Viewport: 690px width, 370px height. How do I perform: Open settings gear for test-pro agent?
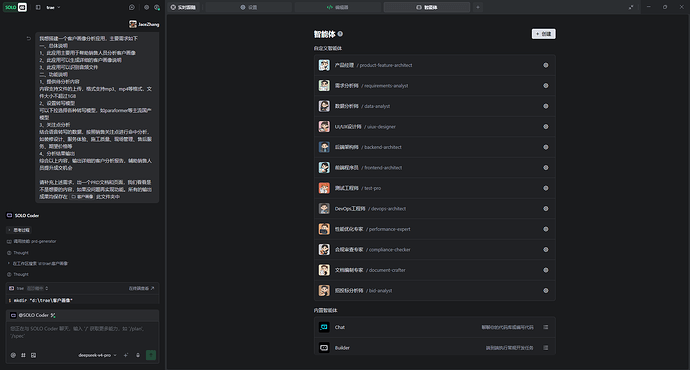pos(546,188)
